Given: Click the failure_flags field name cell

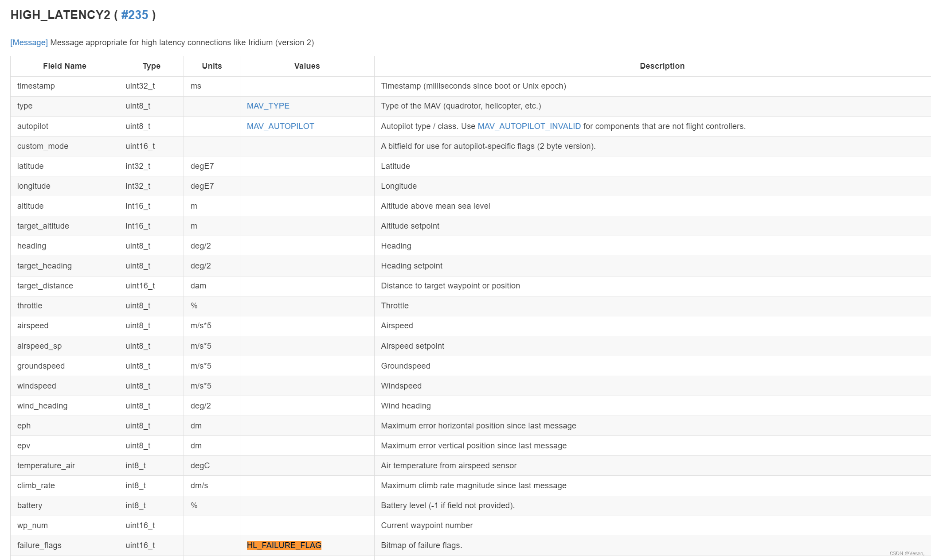Looking at the screenshot, I should coord(39,545).
